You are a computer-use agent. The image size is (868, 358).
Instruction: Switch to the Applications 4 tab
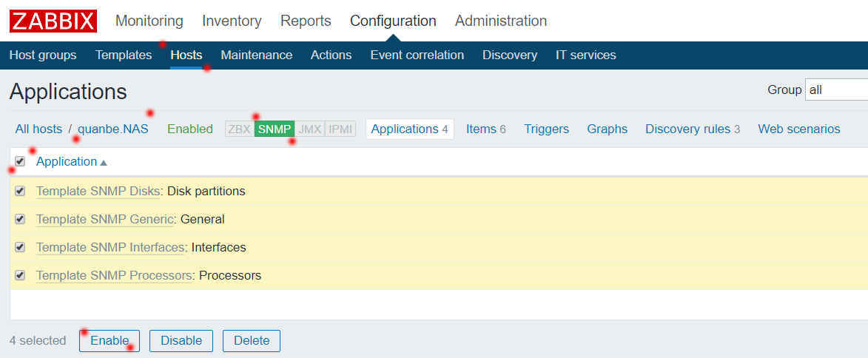(x=410, y=129)
